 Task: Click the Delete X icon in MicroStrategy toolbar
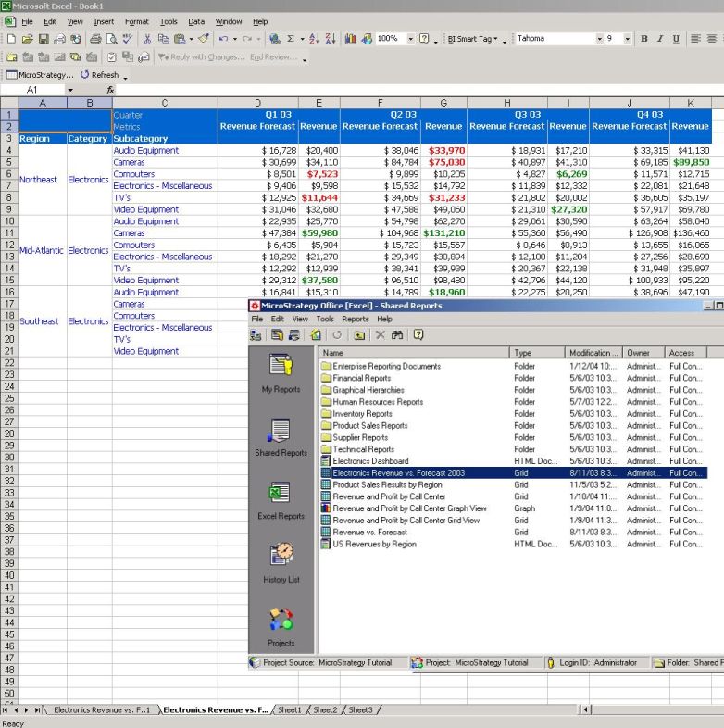[x=381, y=334]
